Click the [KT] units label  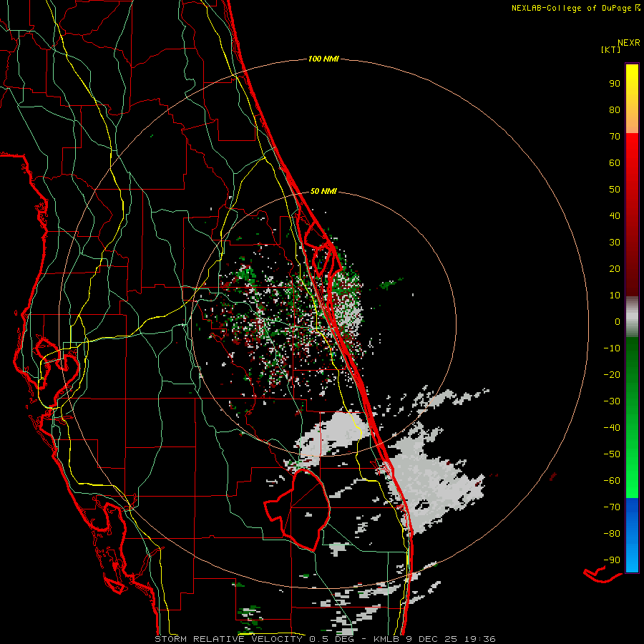[610, 49]
